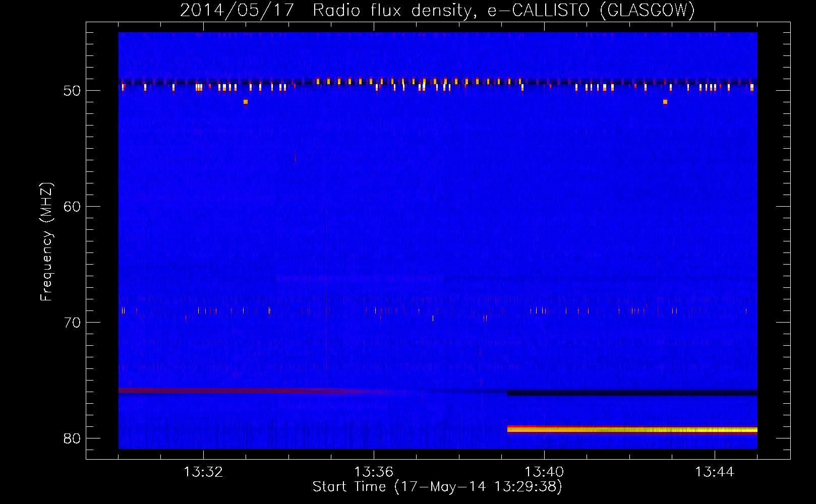Click the 13:40 time tick label
Viewport: 816px width, 504px height.
point(544,472)
